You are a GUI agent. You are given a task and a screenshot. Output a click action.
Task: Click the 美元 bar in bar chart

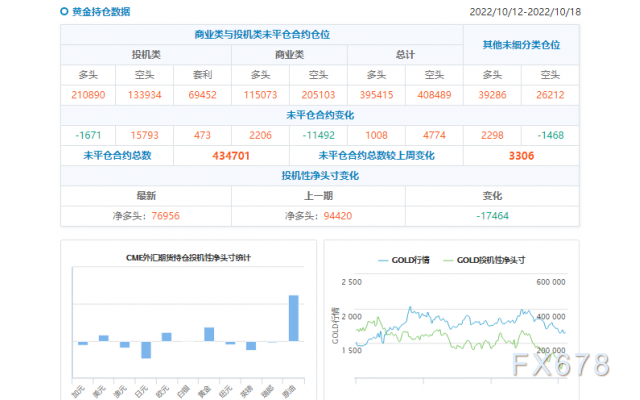coord(104,338)
